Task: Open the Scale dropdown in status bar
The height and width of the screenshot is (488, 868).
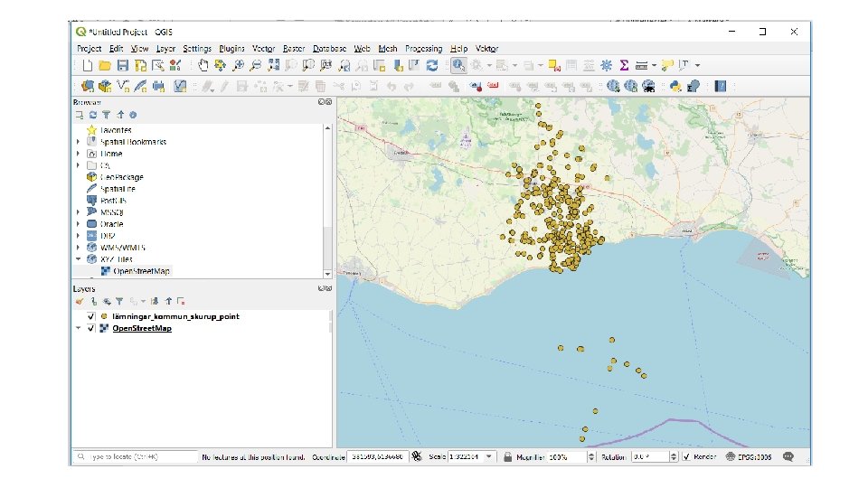Action: (x=490, y=456)
